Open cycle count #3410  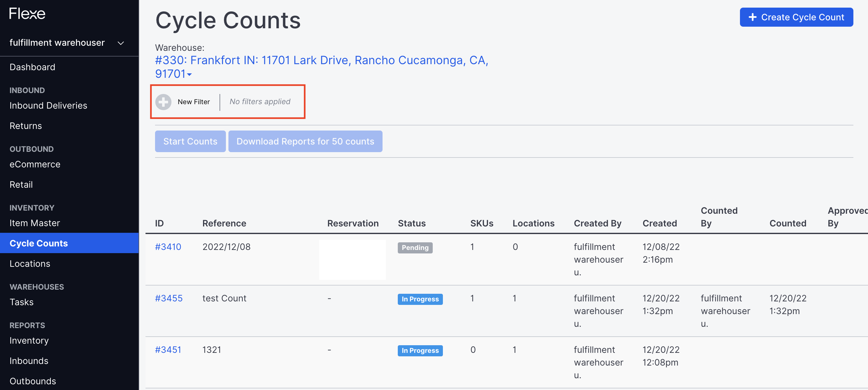pyautogui.click(x=168, y=246)
